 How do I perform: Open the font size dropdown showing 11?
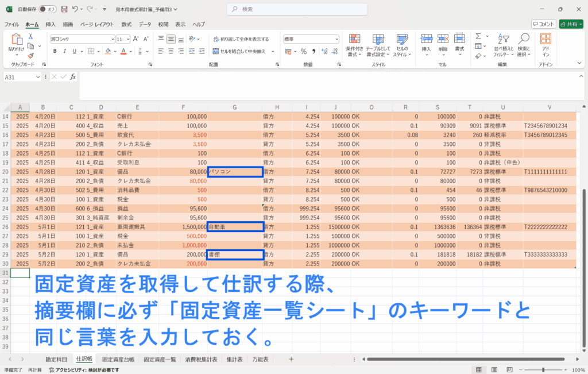click(128, 39)
